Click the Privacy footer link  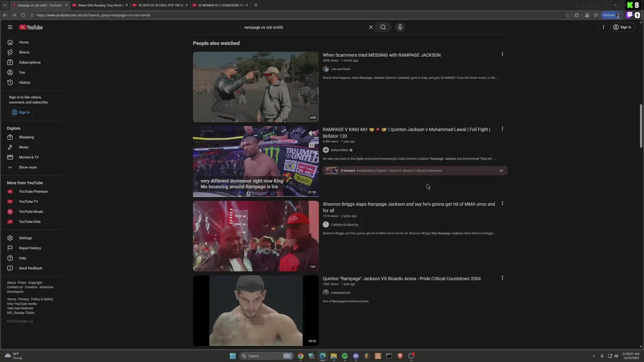pyautogui.click(x=24, y=299)
